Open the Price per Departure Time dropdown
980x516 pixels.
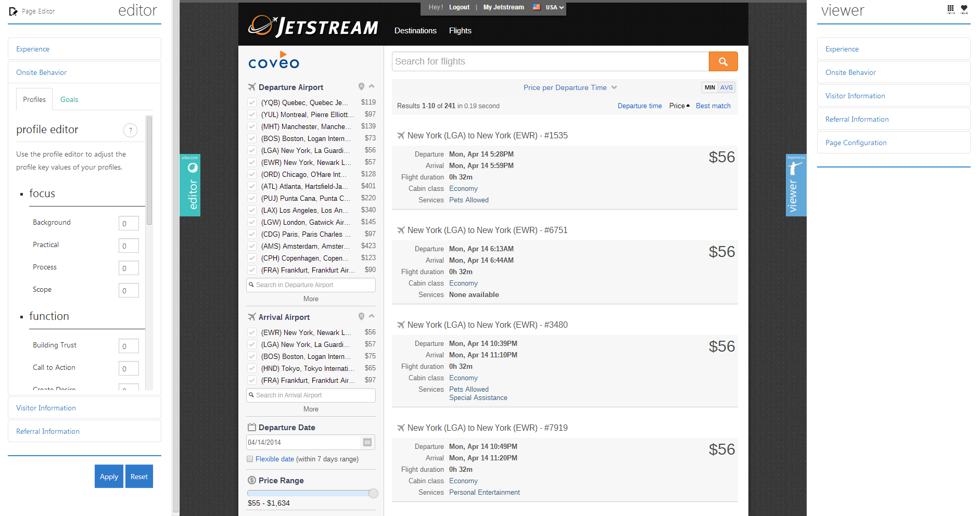coord(570,87)
